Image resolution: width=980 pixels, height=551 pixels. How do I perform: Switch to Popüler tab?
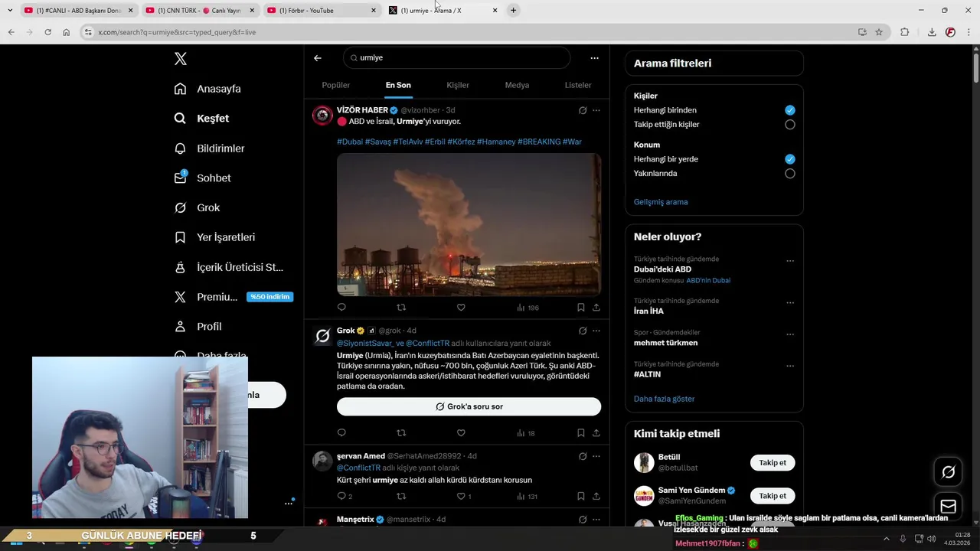click(335, 85)
